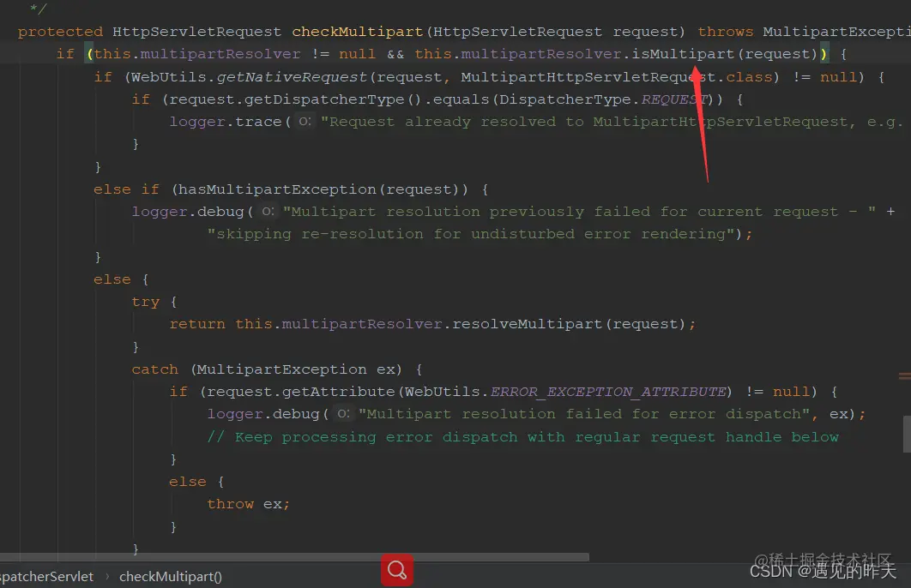Select the checkMultipart() breadcrumb item

(x=170, y=576)
